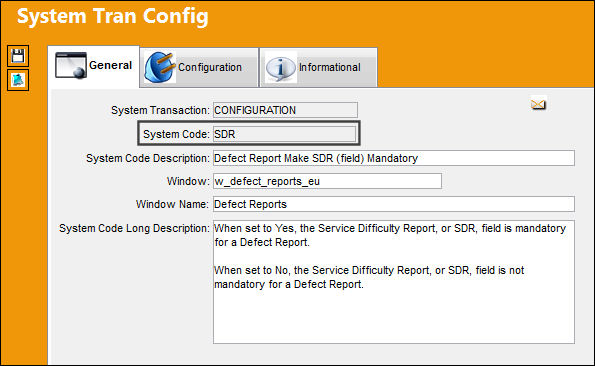Screen dimensions: 595x366
Task: Click the System Tran Config title
Action: click(x=113, y=16)
